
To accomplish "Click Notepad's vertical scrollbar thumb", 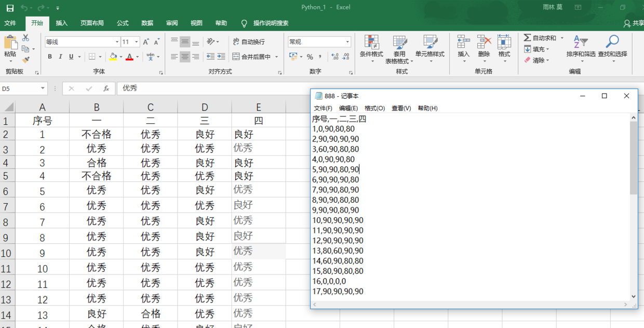I will 633,158.
